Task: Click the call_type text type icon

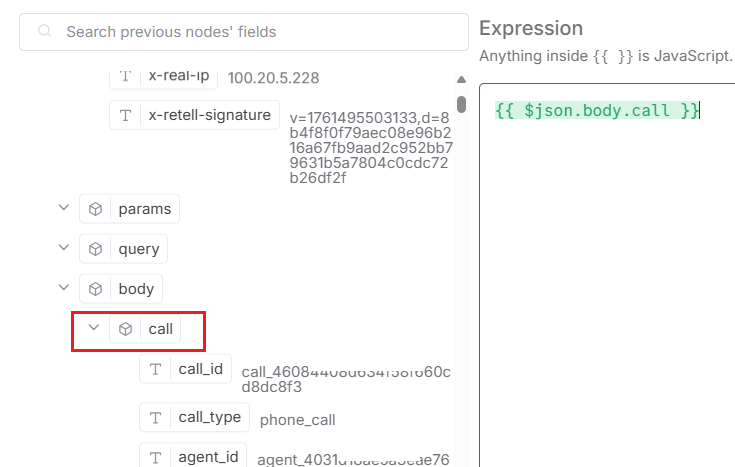Action: pos(156,417)
